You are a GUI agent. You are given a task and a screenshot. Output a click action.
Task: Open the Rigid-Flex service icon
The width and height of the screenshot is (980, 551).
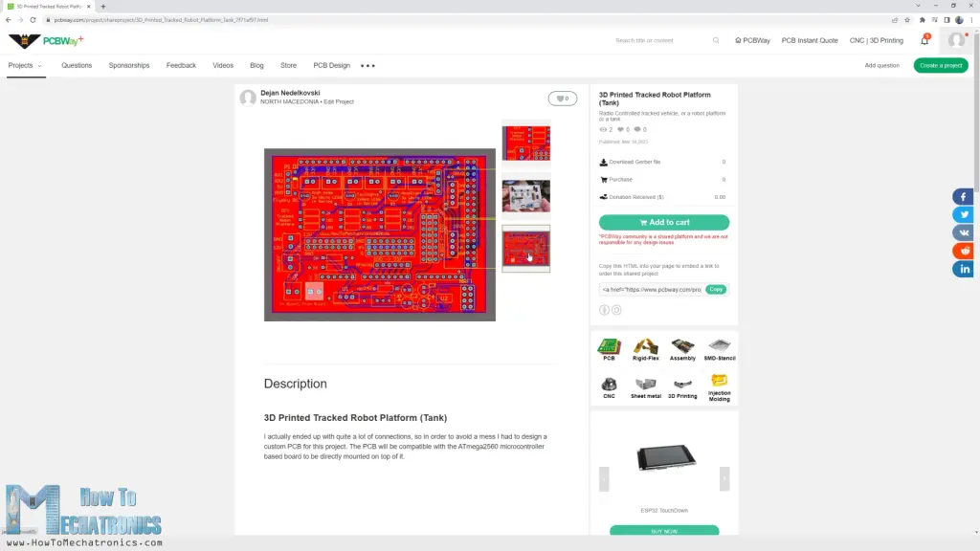[x=645, y=348]
